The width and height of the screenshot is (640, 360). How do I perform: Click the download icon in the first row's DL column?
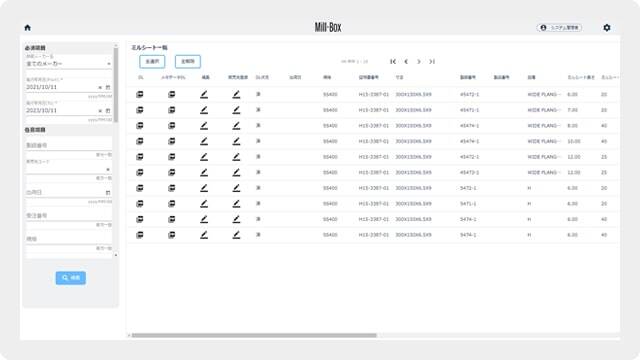pos(140,94)
